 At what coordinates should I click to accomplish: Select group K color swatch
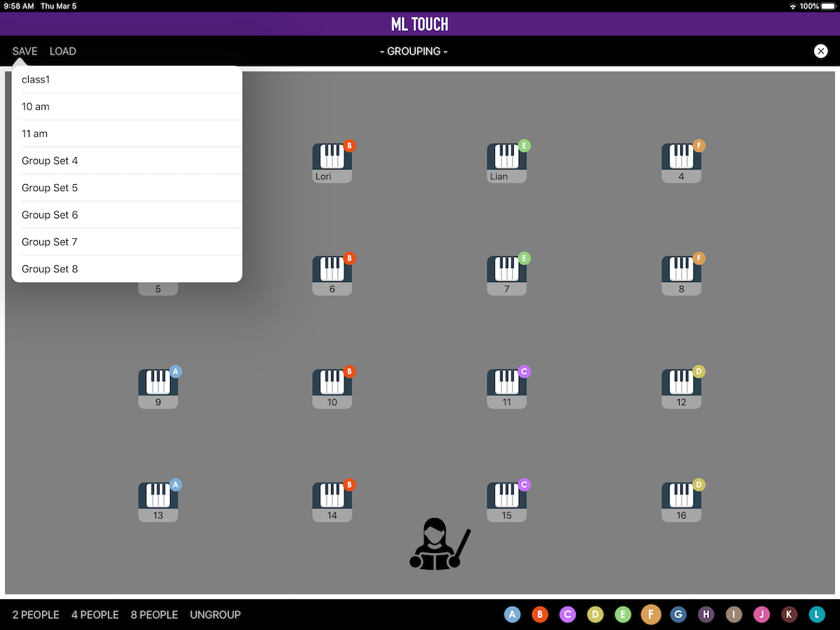tap(789, 615)
